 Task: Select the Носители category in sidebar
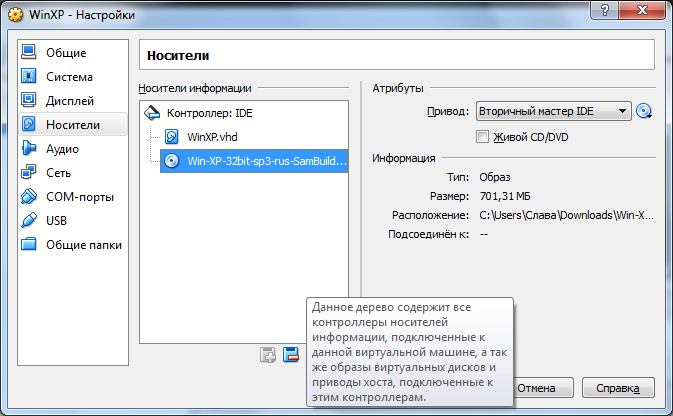pos(73,124)
